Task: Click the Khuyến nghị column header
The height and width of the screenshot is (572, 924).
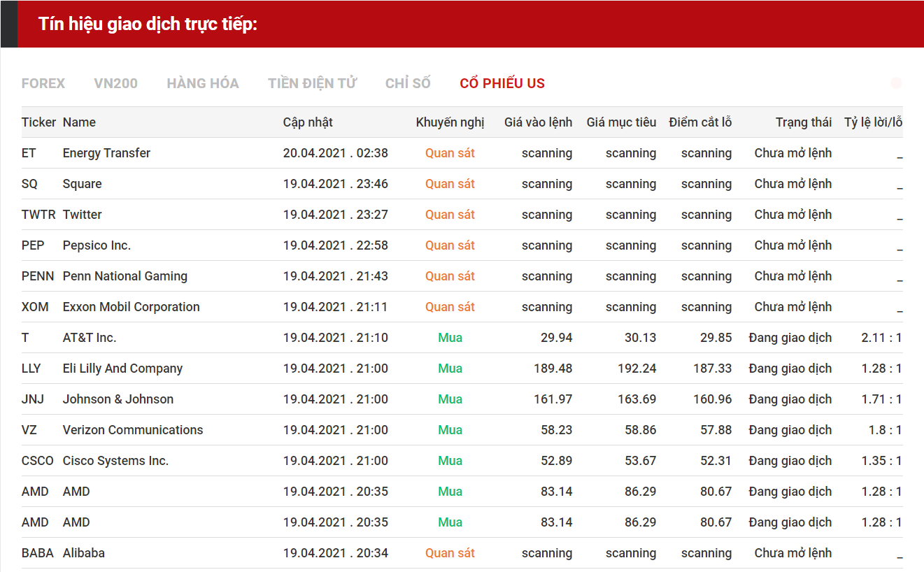Action: pyautogui.click(x=450, y=122)
